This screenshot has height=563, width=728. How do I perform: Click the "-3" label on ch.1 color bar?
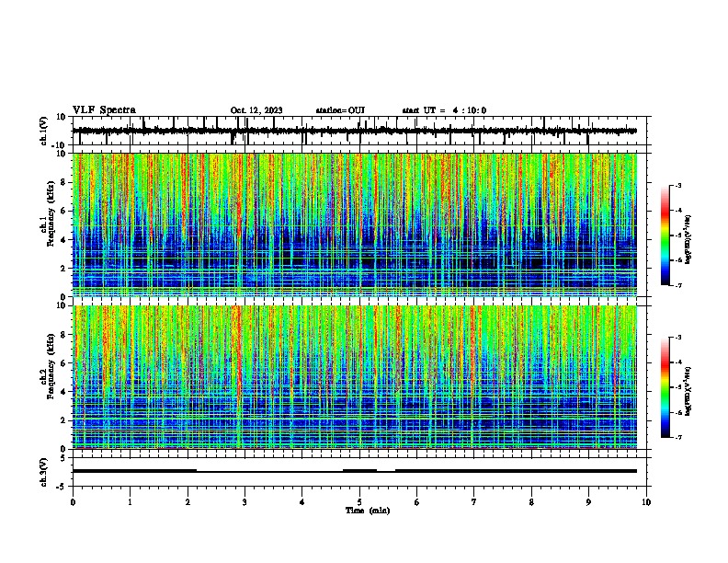click(x=677, y=185)
